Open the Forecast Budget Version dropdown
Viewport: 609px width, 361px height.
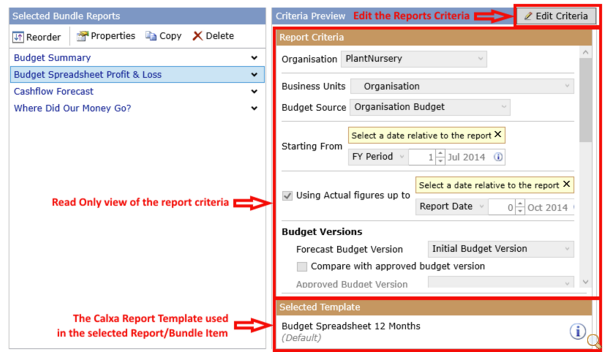point(501,249)
